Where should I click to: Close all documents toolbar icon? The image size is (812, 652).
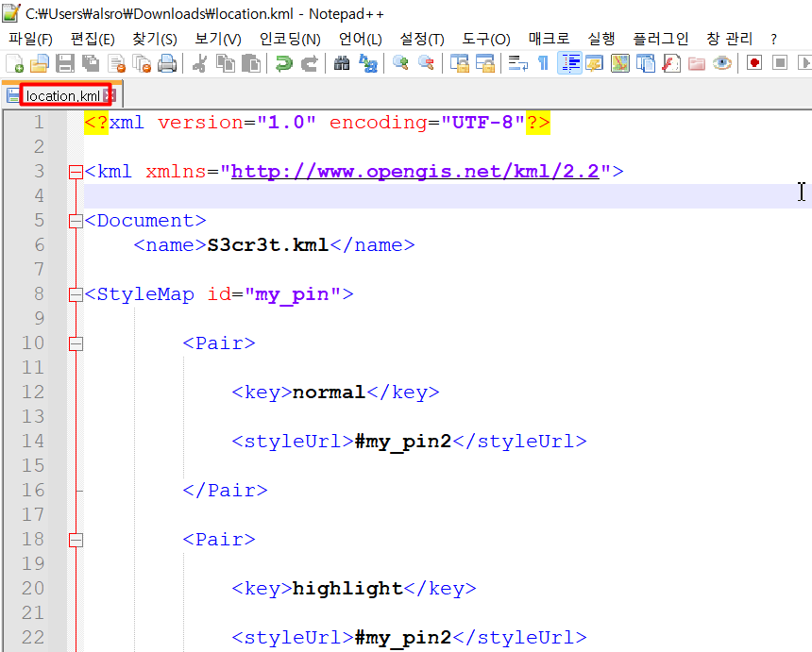point(142,63)
